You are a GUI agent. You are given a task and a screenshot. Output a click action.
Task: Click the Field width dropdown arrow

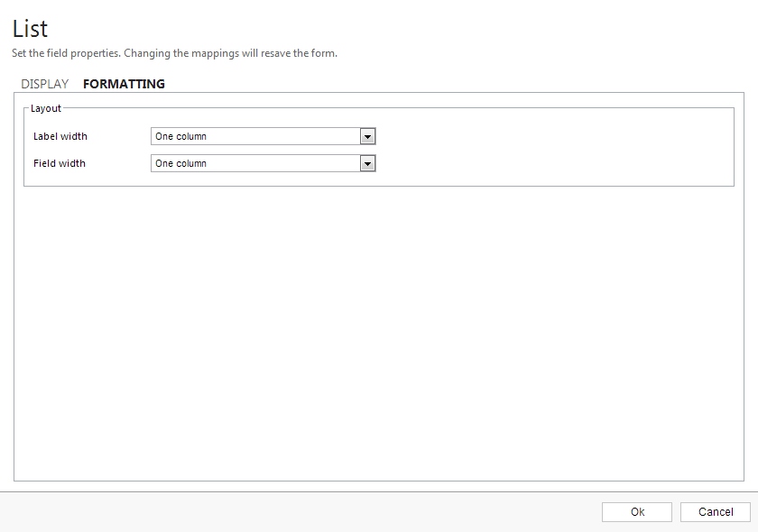point(367,163)
